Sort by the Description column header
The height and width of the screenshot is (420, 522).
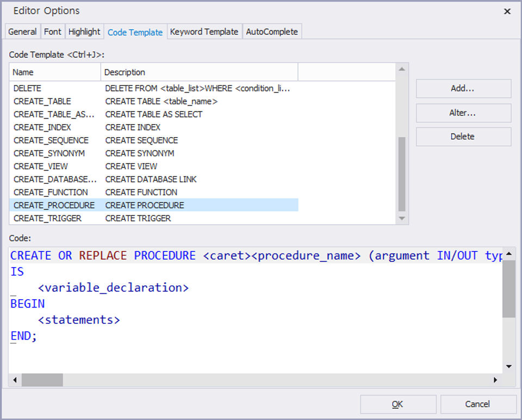click(199, 72)
